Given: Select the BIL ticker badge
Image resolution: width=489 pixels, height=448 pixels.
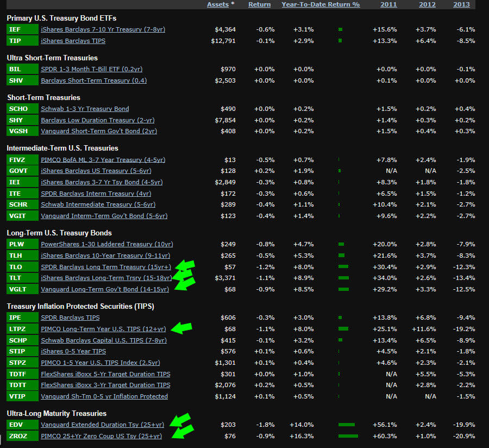Looking at the screenshot, I should click(x=22, y=69).
